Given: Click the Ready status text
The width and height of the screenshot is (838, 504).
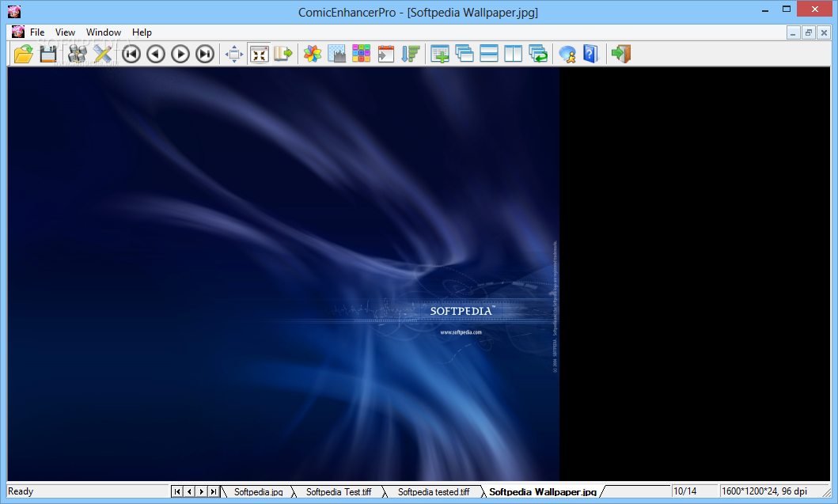Looking at the screenshot, I should coord(21,491).
